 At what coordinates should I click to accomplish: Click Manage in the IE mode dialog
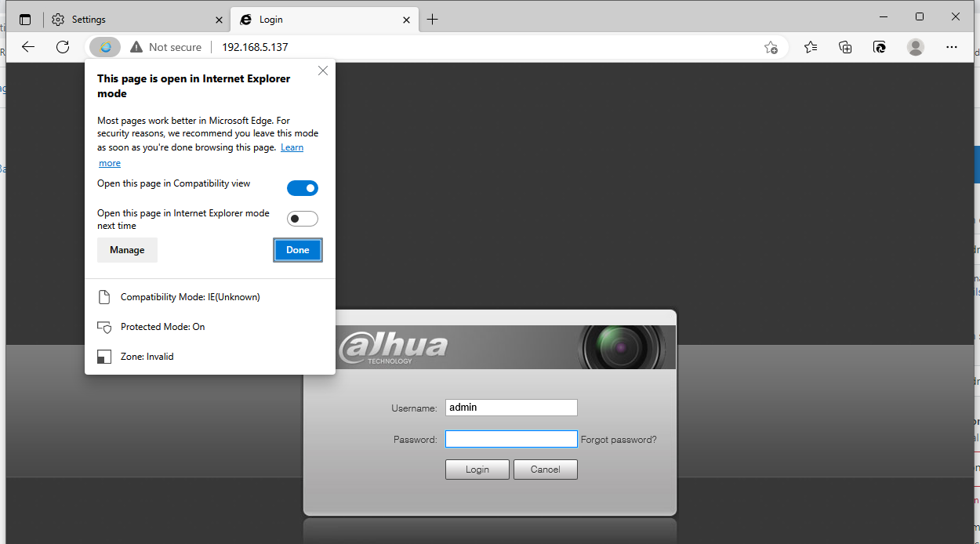pyautogui.click(x=127, y=249)
